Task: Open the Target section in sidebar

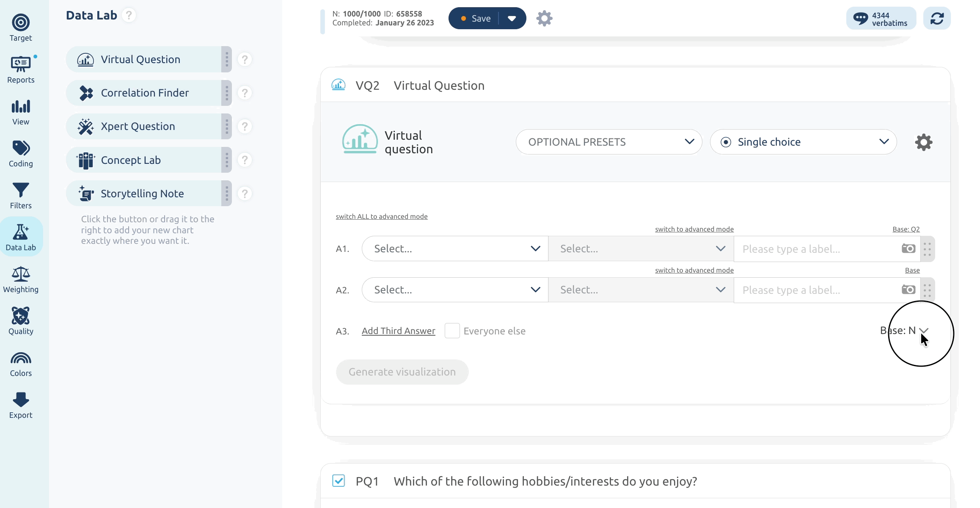Action: 21,28
